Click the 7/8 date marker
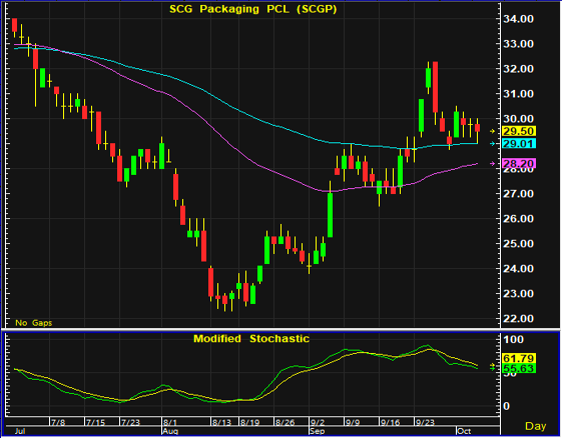This screenshot has height=438, width=562. point(58,422)
